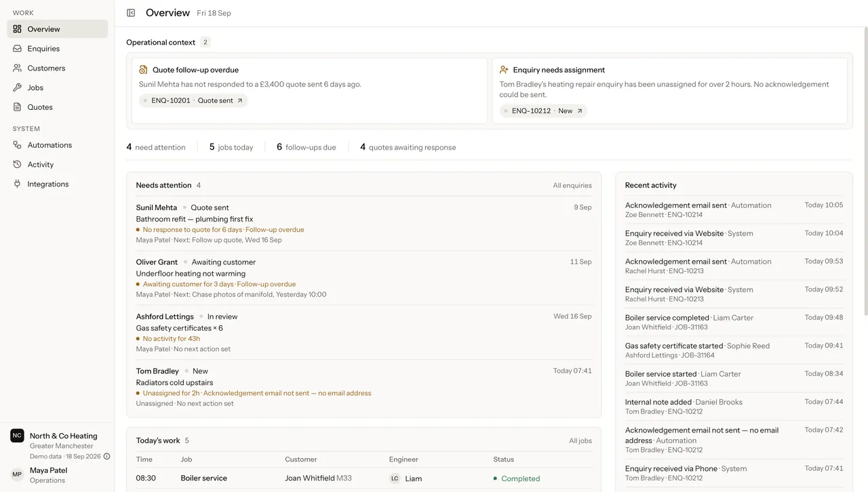This screenshot has height=492, width=868.
Task: Click the Customers people icon
Action: (18, 68)
